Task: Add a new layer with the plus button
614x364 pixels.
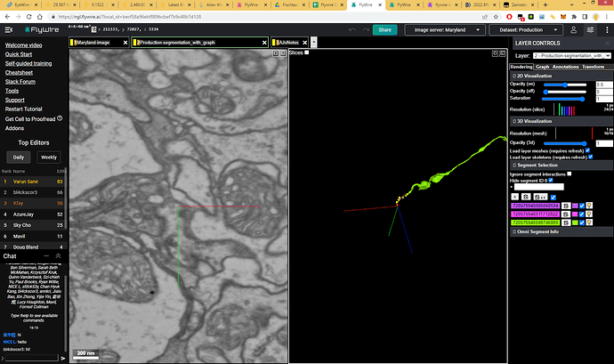Action: coord(313,43)
